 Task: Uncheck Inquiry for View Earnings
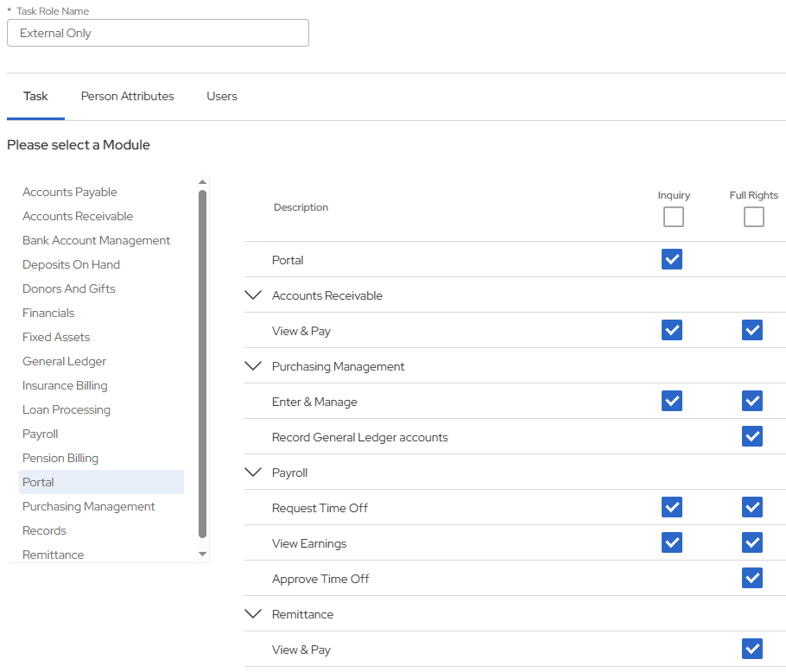[672, 542]
